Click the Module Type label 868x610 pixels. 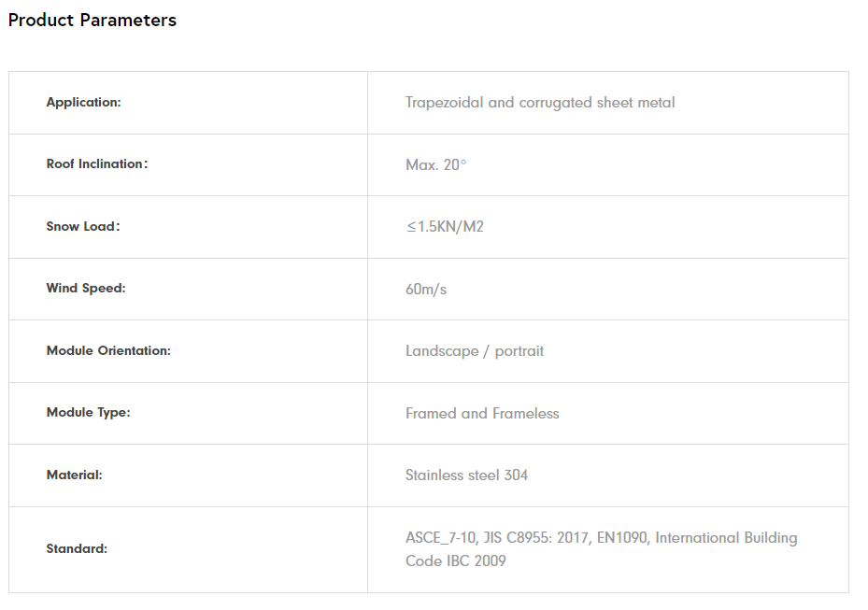pos(88,413)
